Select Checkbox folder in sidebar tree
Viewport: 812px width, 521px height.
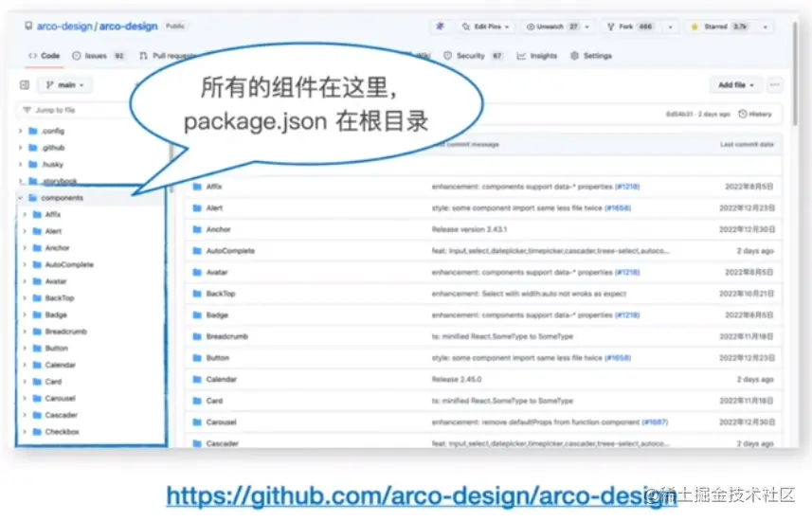62,431
